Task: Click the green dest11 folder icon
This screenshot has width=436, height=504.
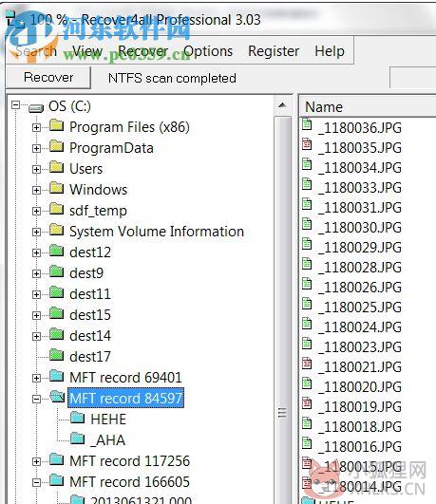Action: point(57,292)
